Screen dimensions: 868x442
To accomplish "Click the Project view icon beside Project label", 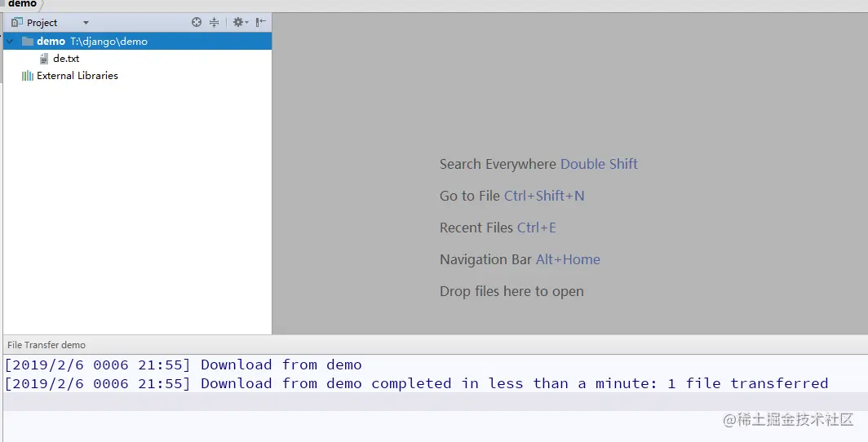I will 16,22.
